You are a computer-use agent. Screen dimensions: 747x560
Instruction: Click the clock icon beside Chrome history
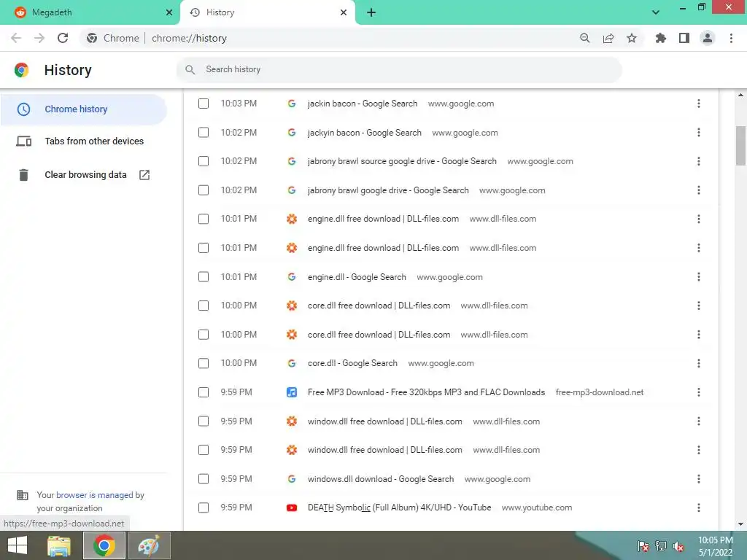(23, 109)
